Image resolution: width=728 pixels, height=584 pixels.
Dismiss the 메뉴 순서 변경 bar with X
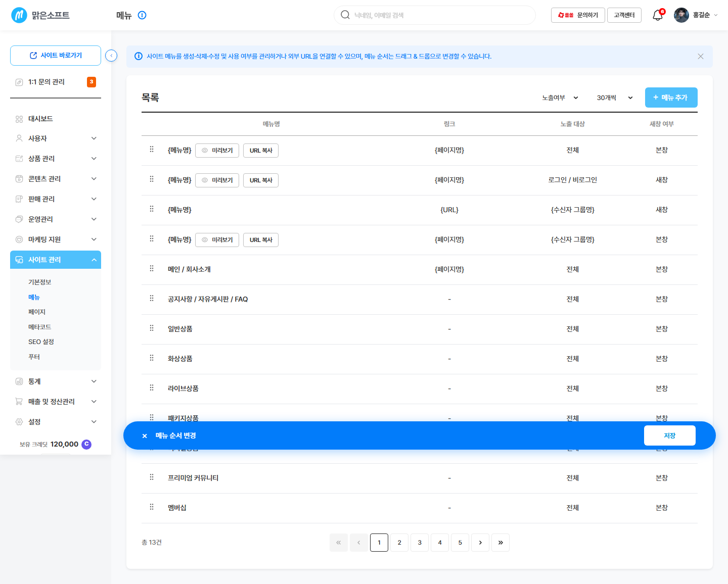pyautogui.click(x=145, y=435)
